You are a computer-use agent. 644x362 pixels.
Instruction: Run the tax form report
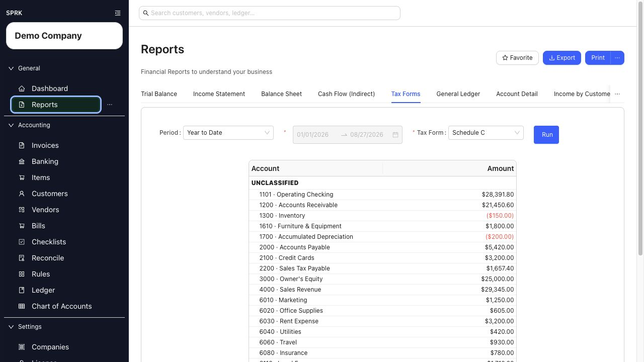click(x=546, y=135)
